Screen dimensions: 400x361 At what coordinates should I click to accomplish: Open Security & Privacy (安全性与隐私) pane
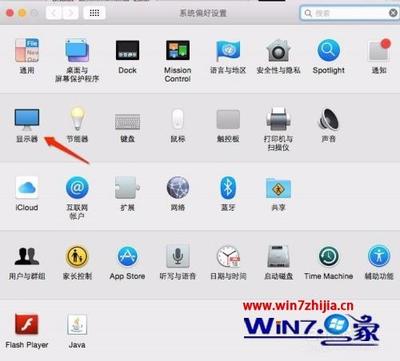click(x=278, y=51)
